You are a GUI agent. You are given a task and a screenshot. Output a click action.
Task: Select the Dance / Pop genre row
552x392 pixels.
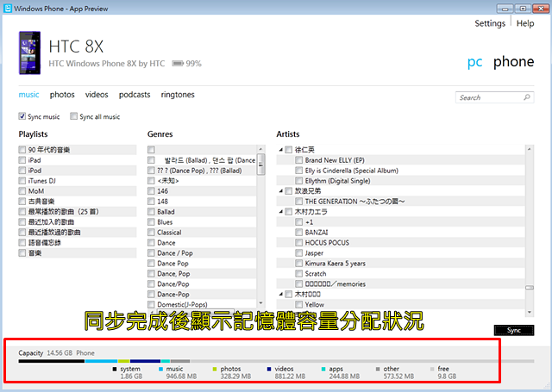[202, 252]
